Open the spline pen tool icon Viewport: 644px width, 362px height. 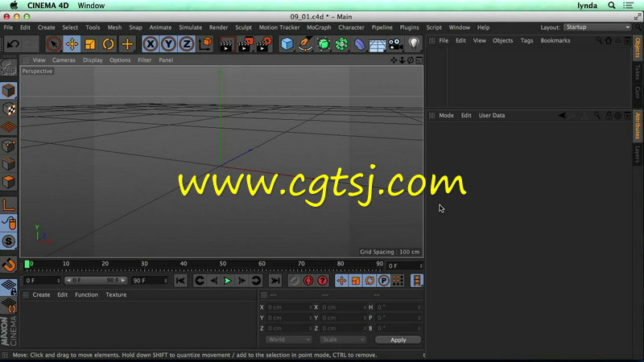pyautogui.click(x=305, y=44)
